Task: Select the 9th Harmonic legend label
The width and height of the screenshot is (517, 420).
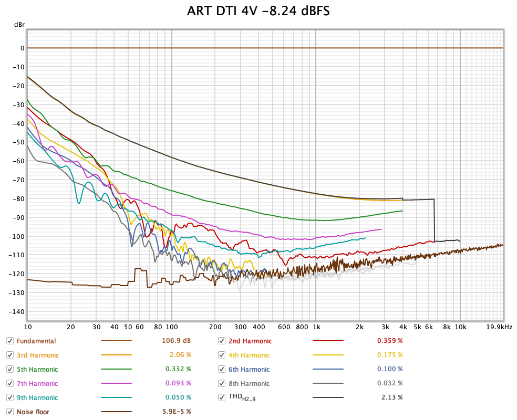Action: [37, 397]
